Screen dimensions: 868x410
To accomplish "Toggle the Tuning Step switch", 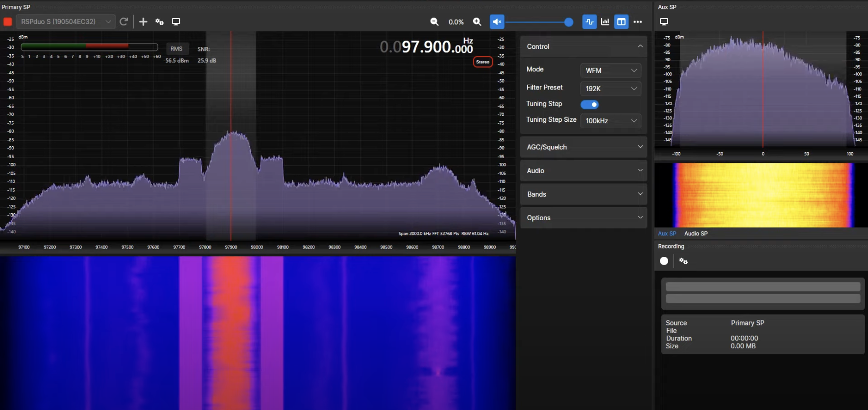I will point(589,104).
